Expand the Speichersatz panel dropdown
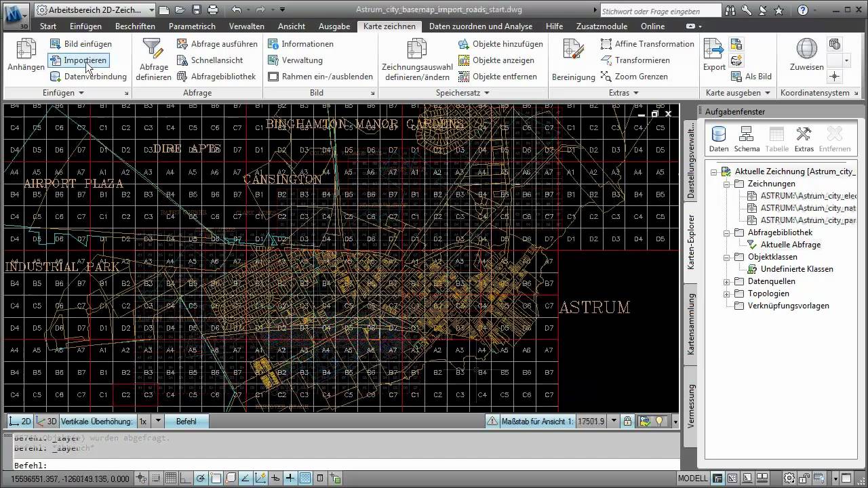The image size is (868, 488). pyautogui.click(x=462, y=93)
